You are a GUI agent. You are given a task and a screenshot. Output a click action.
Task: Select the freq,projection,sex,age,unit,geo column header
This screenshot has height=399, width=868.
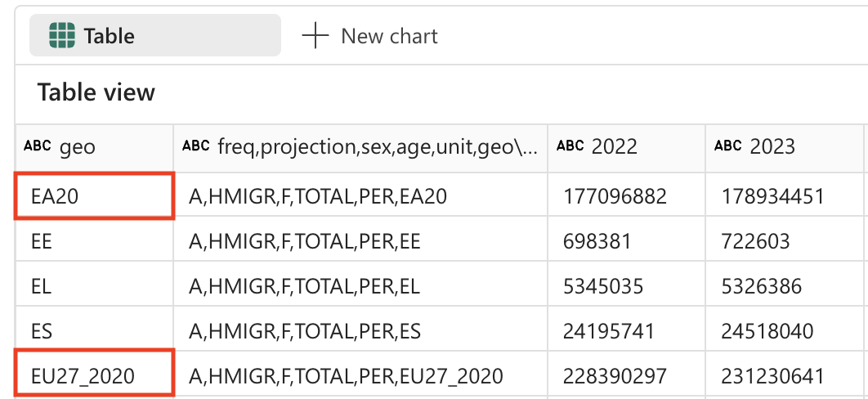pyautogui.click(x=360, y=147)
